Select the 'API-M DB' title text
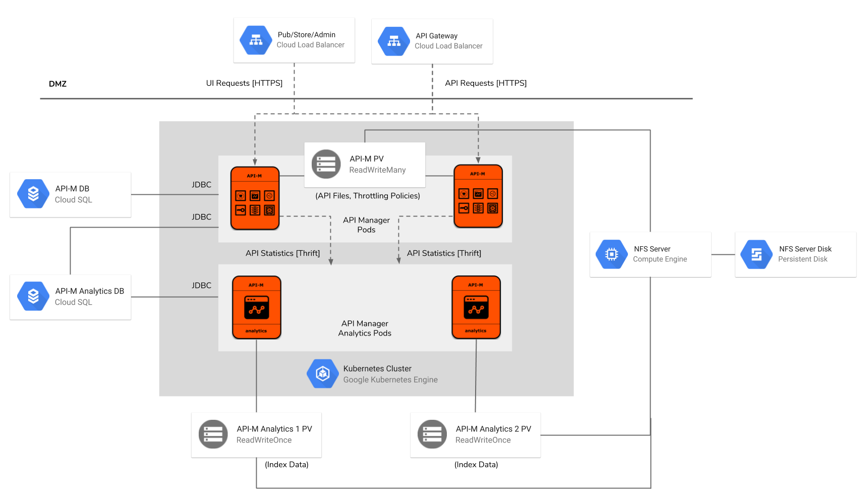Viewport: 868px width, 498px height. click(72, 189)
